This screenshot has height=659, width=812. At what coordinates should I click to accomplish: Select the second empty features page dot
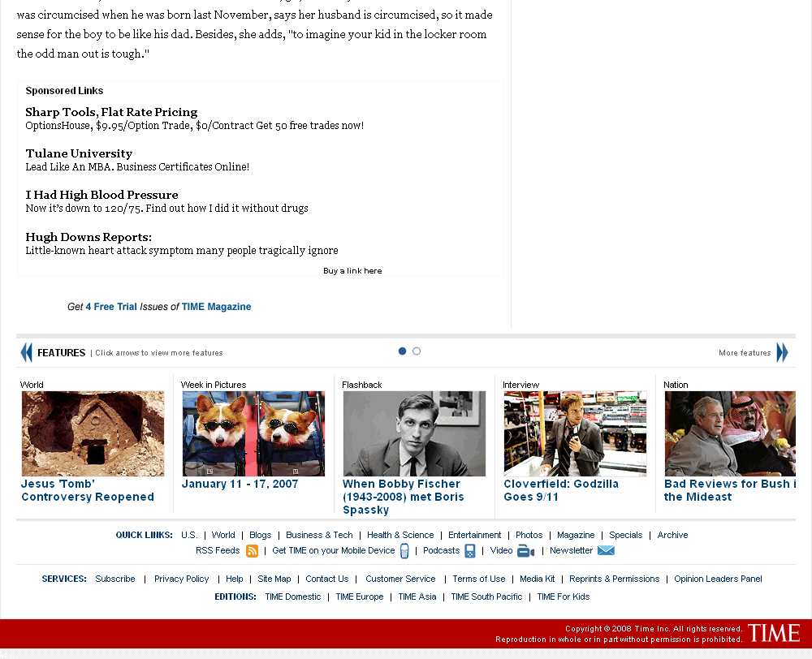[417, 351]
